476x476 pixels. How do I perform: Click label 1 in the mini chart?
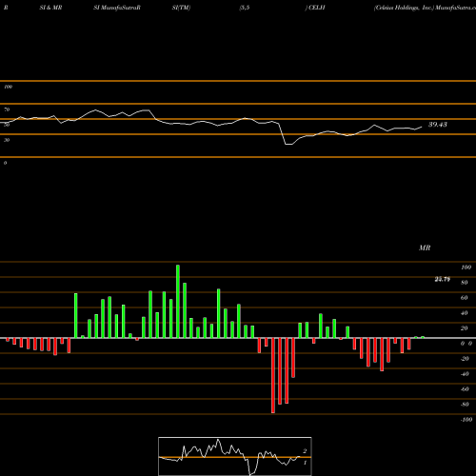tap(305, 463)
